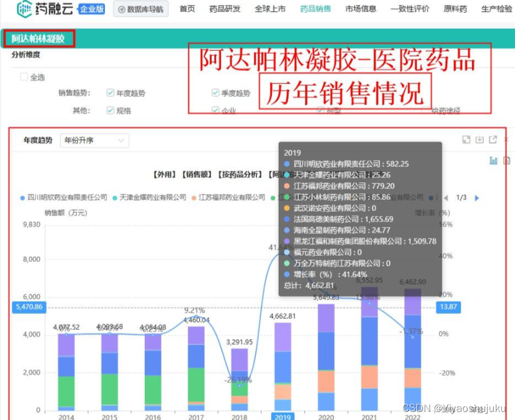The height and width of the screenshot is (420, 515).
Task: Click the 分析维度 section heading
Action: (26, 55)
